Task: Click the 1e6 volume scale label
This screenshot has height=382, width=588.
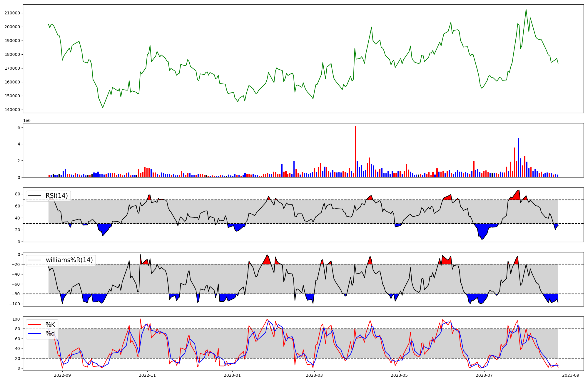Action: click(27, 121)
